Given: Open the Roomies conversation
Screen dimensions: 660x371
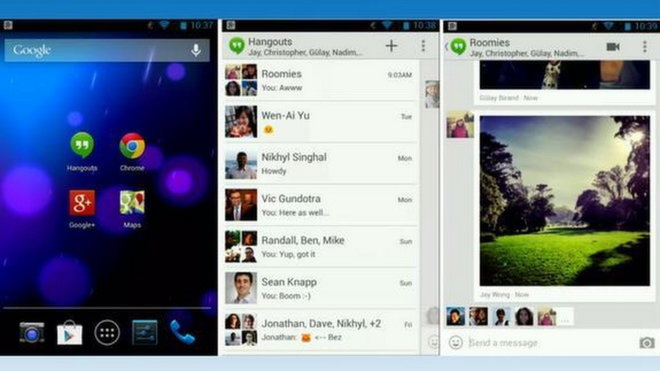Looking at the screenshot, I should coord(321,80).
